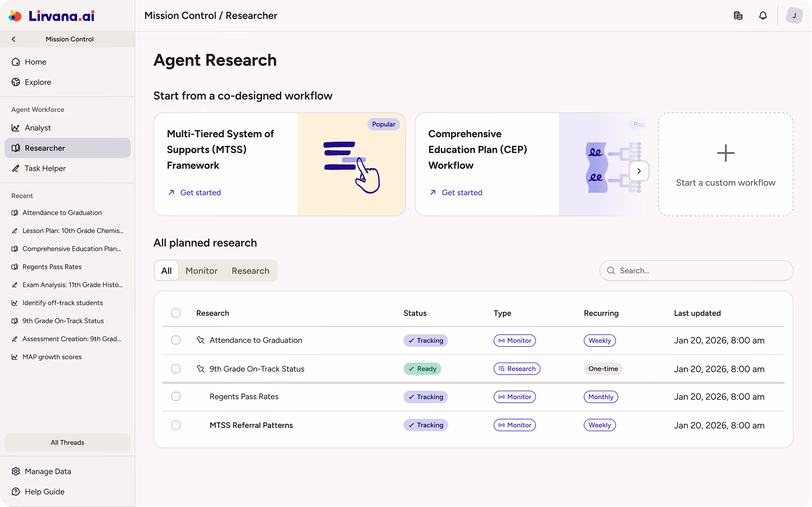
Task: Open recent Lesson Plan: 10th Grade Chemistry
Action: (x=67, y=230)
